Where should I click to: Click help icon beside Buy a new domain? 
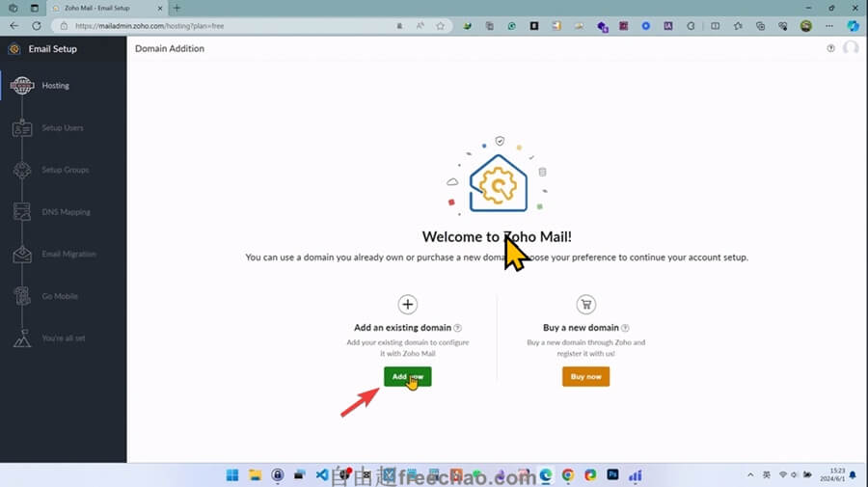tap(626, 328)
